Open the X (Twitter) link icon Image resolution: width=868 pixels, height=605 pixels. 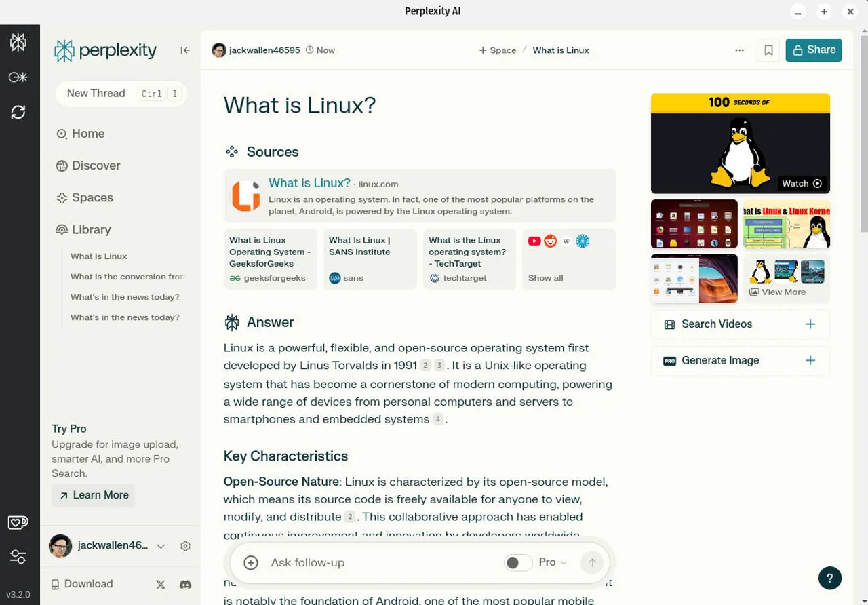tap(161, 584)
